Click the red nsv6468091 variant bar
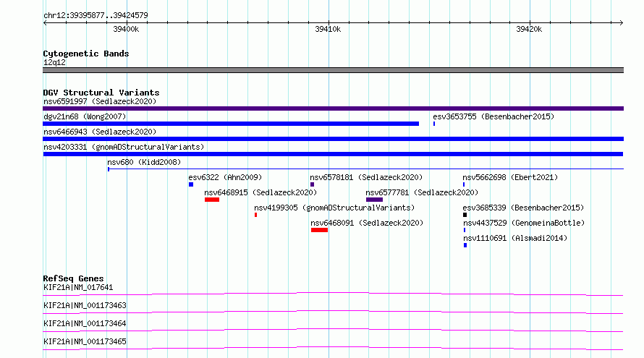 pos(319,230)
